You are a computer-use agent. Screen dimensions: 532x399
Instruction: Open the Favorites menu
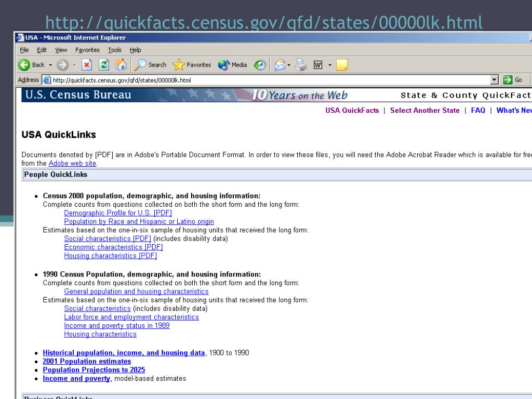pos(87,50)
